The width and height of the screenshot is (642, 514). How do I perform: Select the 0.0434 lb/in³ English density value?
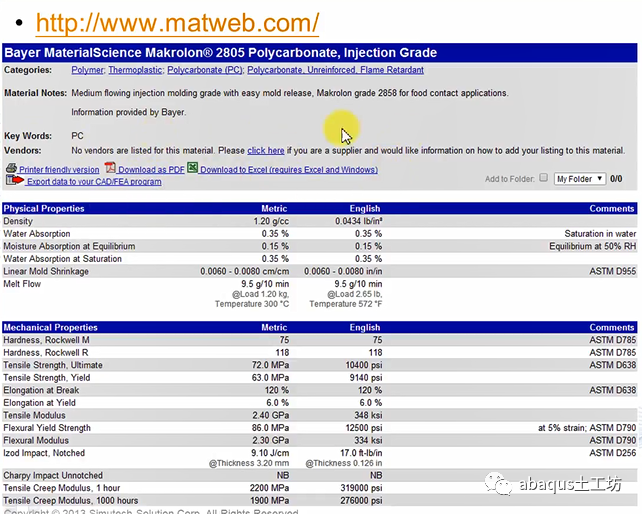click(x=358, y=221)
